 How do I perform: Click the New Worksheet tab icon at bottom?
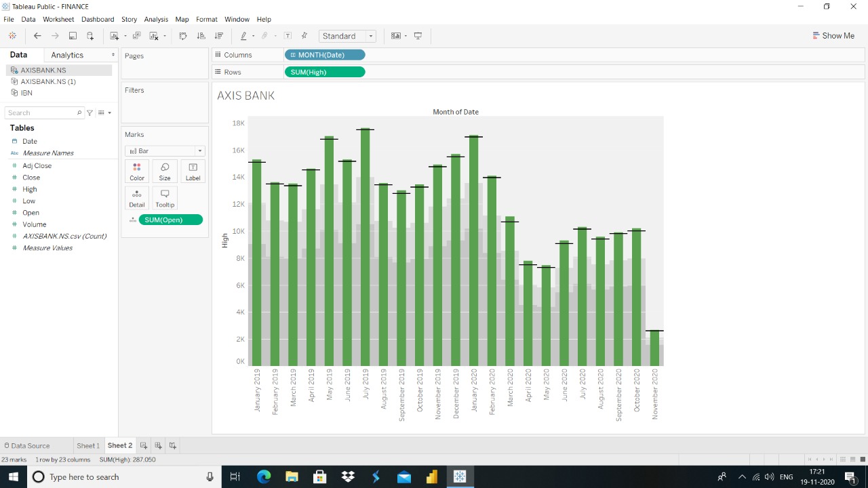(x=143, y=445)
